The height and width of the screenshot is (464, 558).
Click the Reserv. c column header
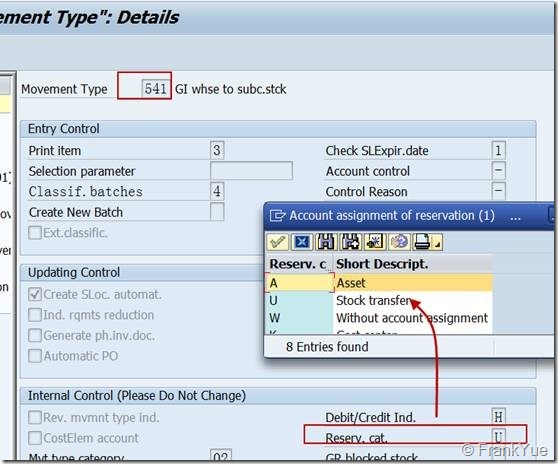pyautogui.click(x=298, y=264)
